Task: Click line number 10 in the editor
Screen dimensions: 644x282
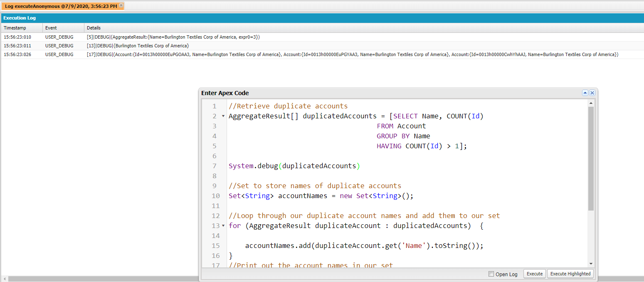Action: [215, 196]
